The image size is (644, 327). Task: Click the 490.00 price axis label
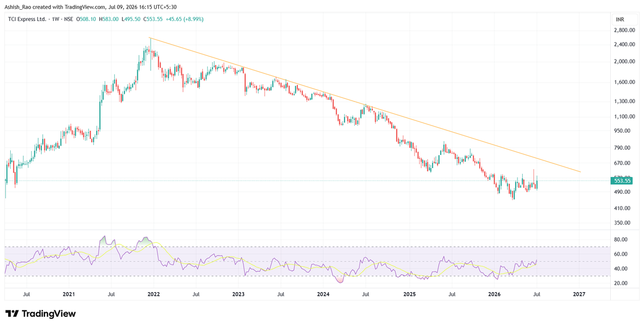coord(623,193)
